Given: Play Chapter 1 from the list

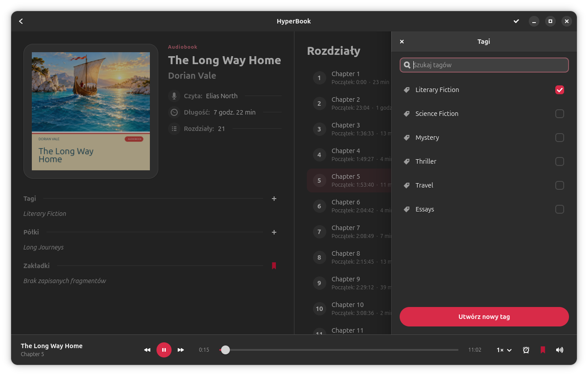Looking at the screenshot, I should click(349, 78).
